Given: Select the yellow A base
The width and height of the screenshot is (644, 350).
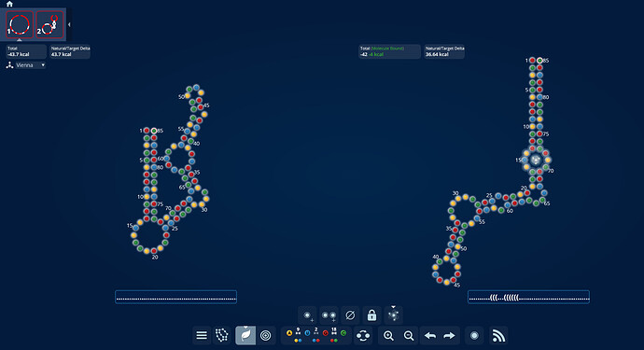Looking at the screenshot, I should point(289,333).
